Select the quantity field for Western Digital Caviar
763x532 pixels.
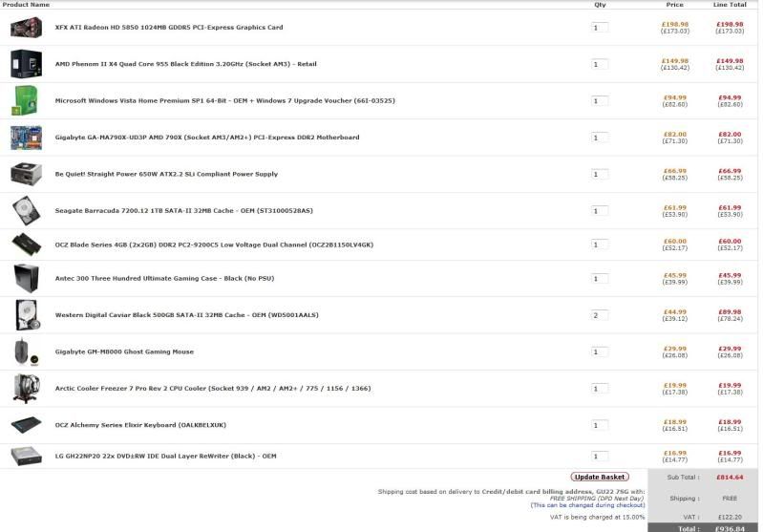pos(599,315)
